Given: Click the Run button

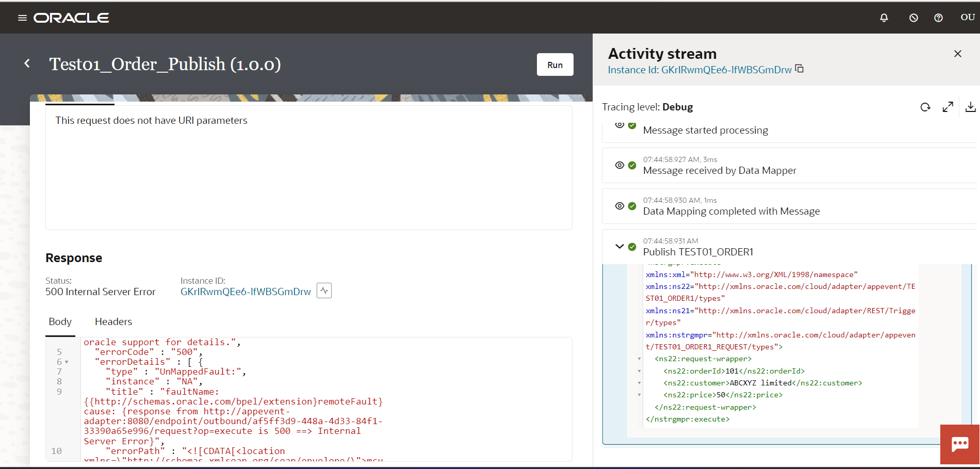Looking at the screenshot, I should point(555,64).
